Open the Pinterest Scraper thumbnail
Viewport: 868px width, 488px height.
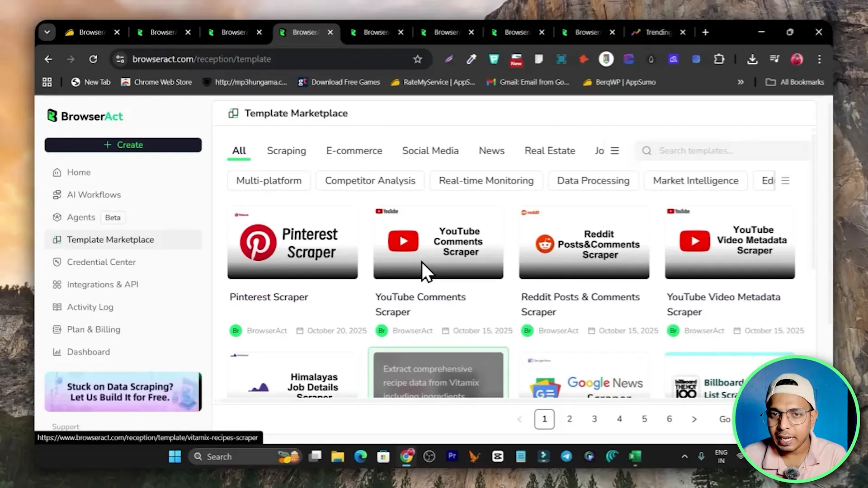(x=292, y=243)
